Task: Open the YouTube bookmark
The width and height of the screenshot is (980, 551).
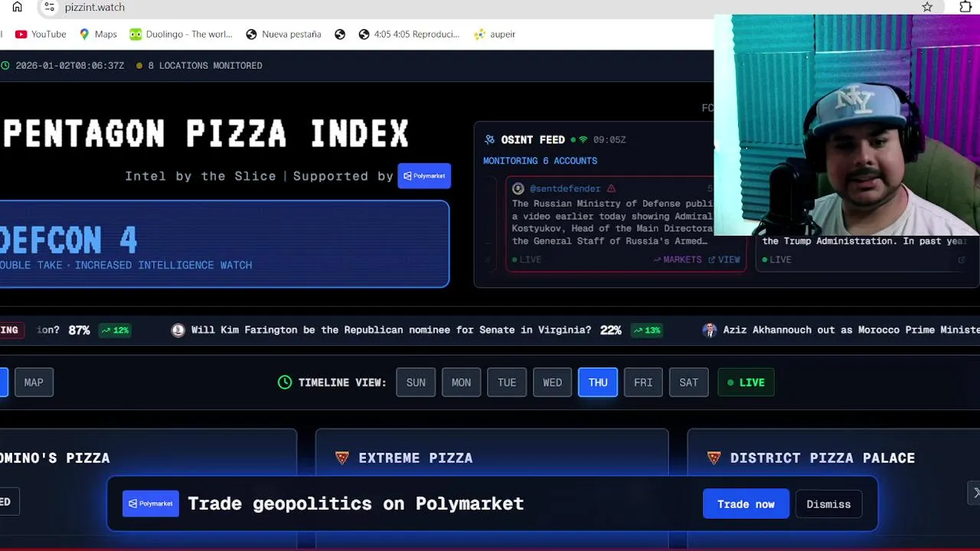Action: [41, 34]
